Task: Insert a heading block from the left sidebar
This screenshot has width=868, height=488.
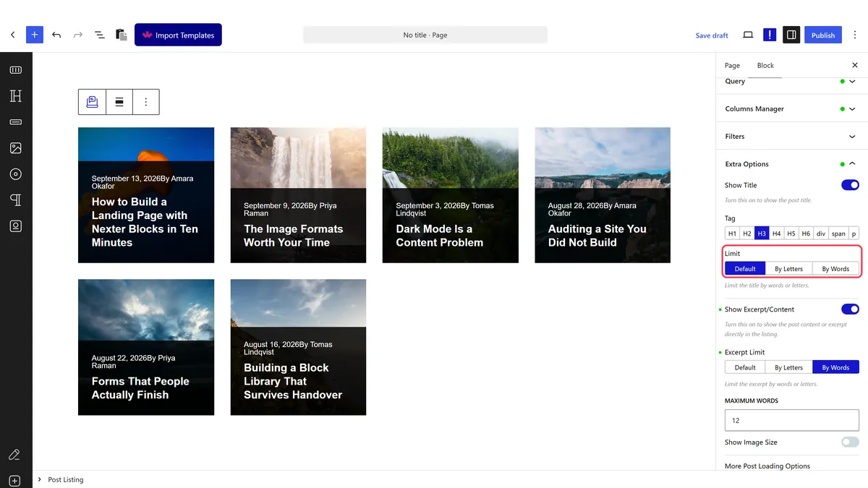Action: [16, 96]
